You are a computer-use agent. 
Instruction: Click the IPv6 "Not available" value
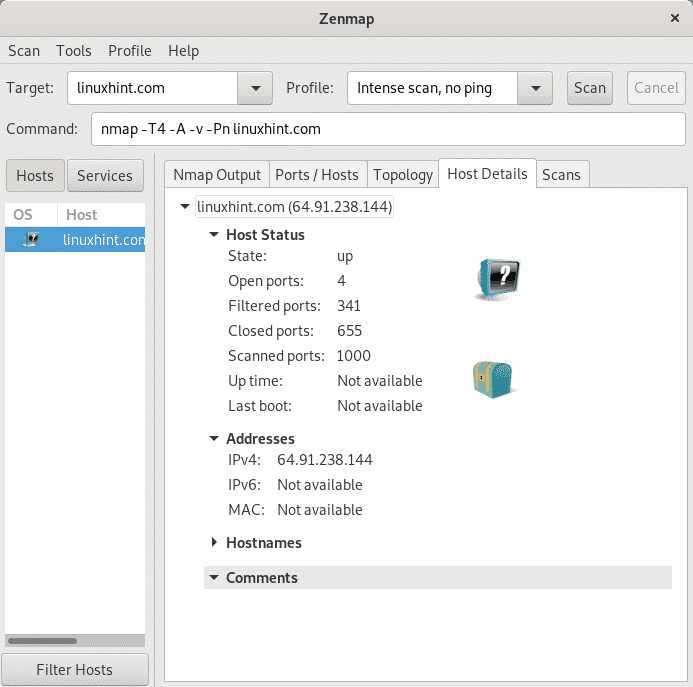click(x=320, y=485)
